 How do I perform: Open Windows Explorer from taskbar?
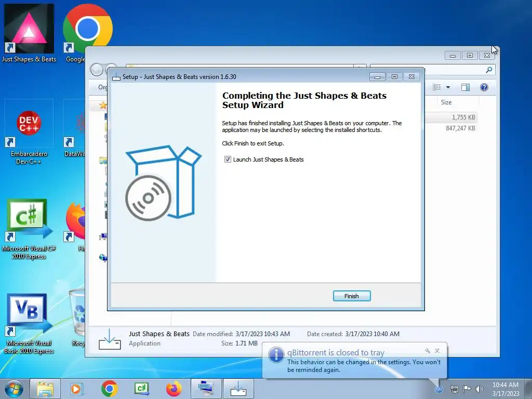pyautogui.click(x=45, y=389)
